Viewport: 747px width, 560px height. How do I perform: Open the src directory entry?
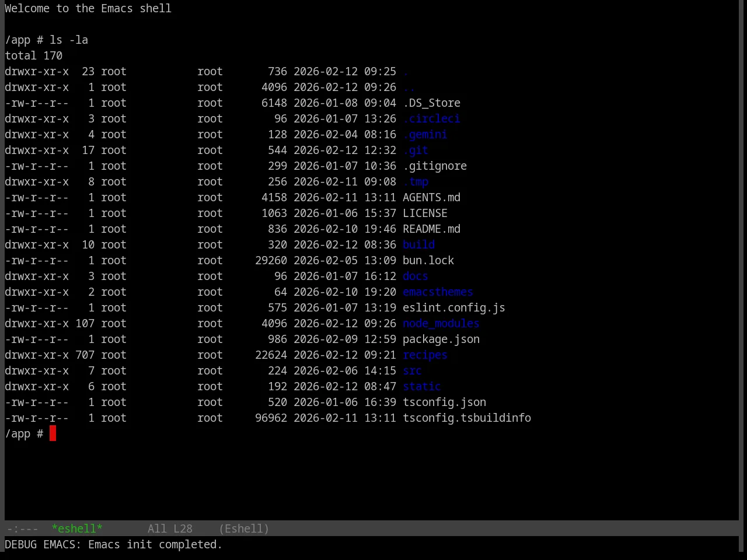point(412,371)
